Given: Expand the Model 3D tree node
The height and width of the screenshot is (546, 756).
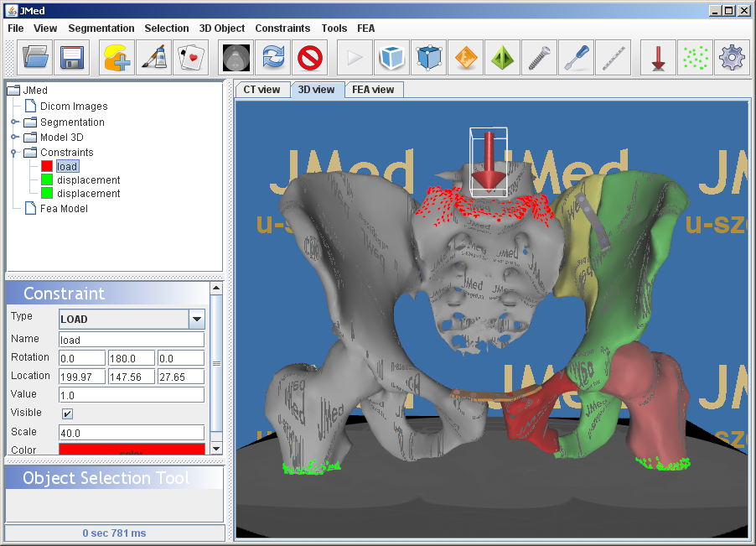Looking at the screenshot, I should click(15, 138).
